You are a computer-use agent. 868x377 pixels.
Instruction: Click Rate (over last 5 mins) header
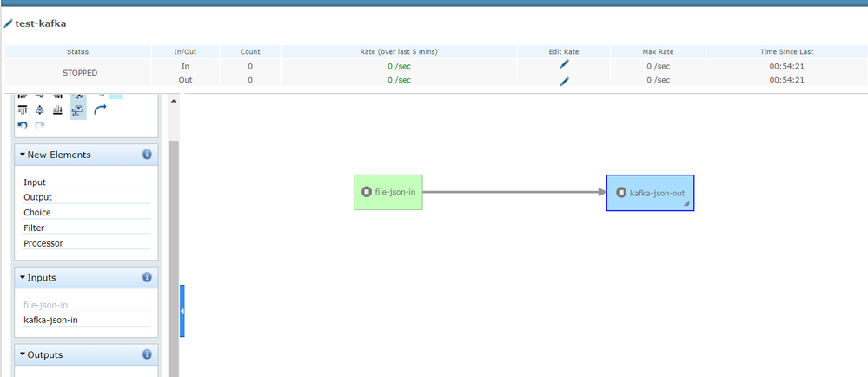(x=399, y=51)
